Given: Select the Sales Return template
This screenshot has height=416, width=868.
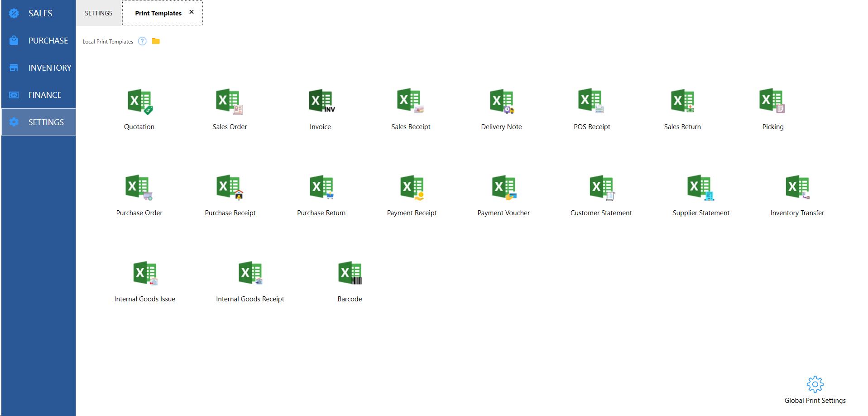Looking at the screenshot, I should click(x=682, y=102).
